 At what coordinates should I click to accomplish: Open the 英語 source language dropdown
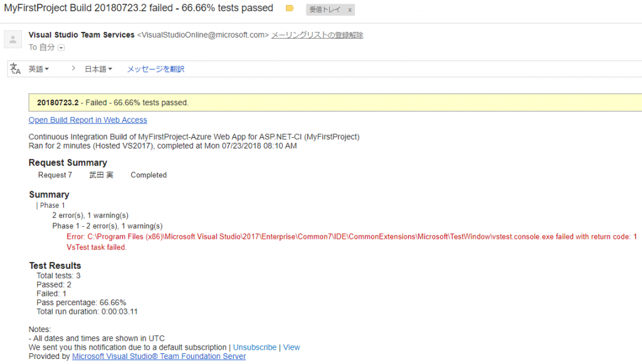pyautogui.click(x=39, y=68)
